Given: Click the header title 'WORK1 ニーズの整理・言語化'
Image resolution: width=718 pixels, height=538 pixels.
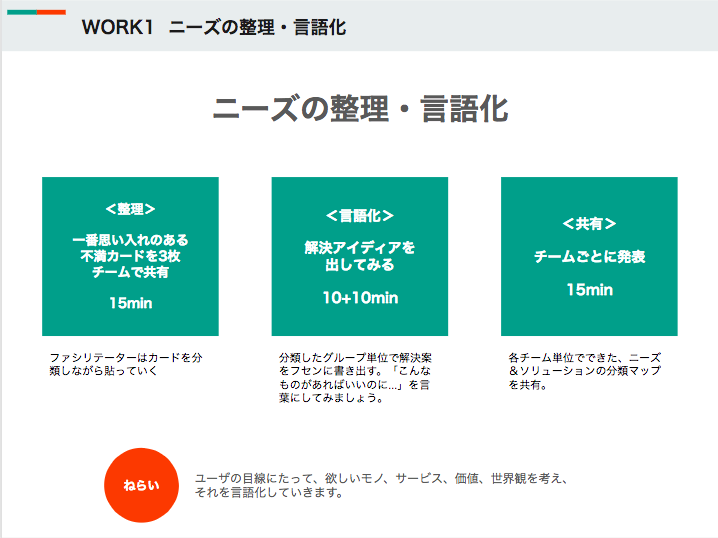Looking at the screenshot, I should pyautogui.click(x=214, y=27).
